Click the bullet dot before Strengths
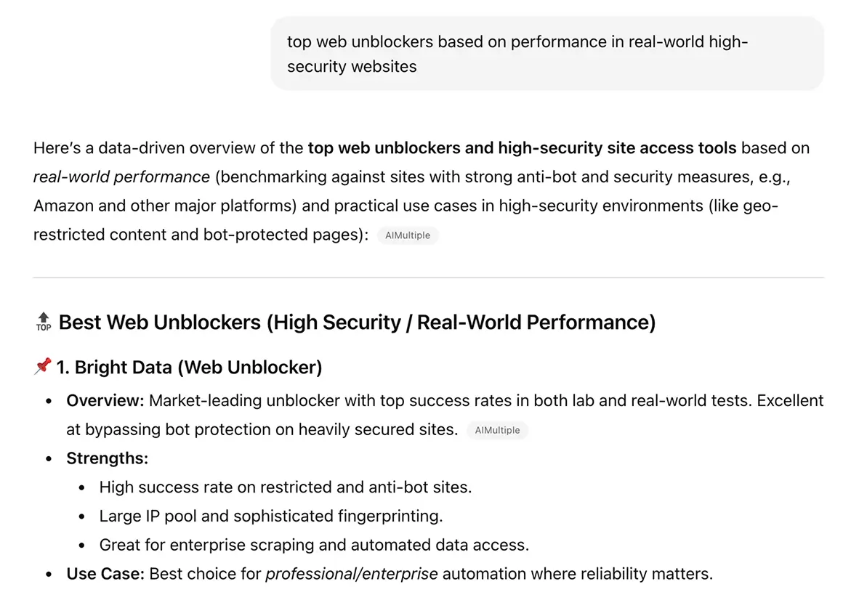 (49, 459)
